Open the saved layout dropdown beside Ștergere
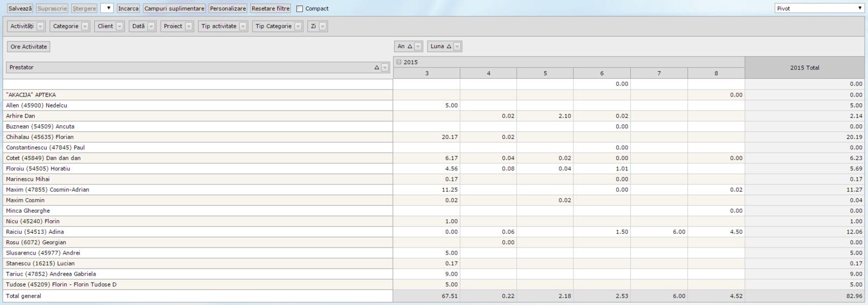 pos(107,8)
